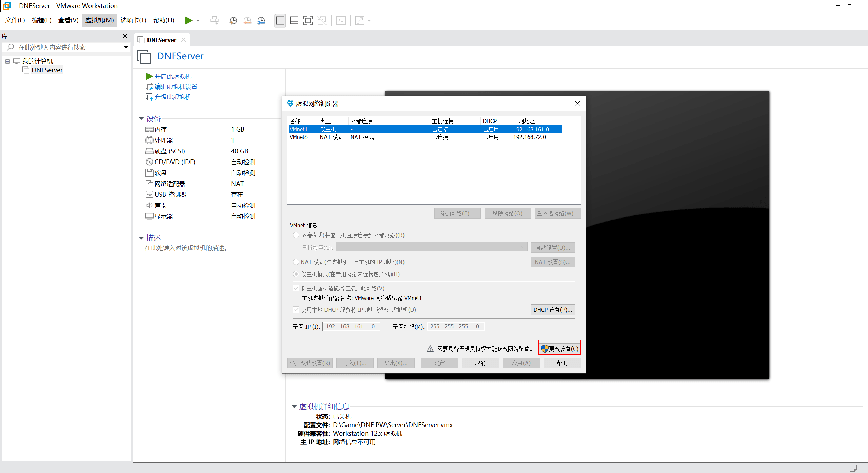Screen dimensions: 868x473
Task: Toggle 将主机虚拟适配器连接到此网络 checkbox
Action: 296,288
